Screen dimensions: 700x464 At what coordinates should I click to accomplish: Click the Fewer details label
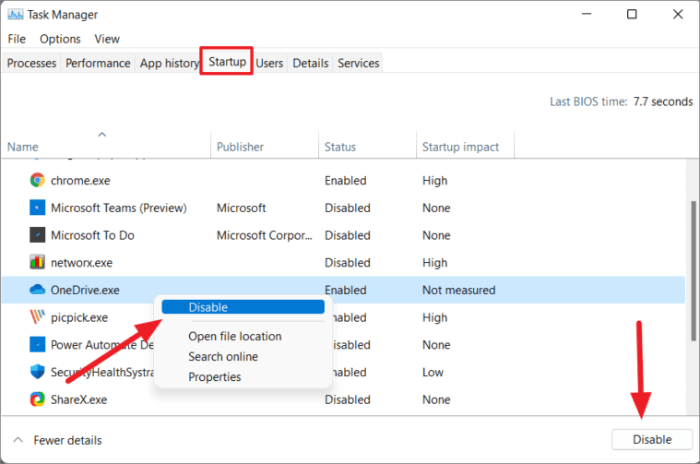tap(67, 440)
